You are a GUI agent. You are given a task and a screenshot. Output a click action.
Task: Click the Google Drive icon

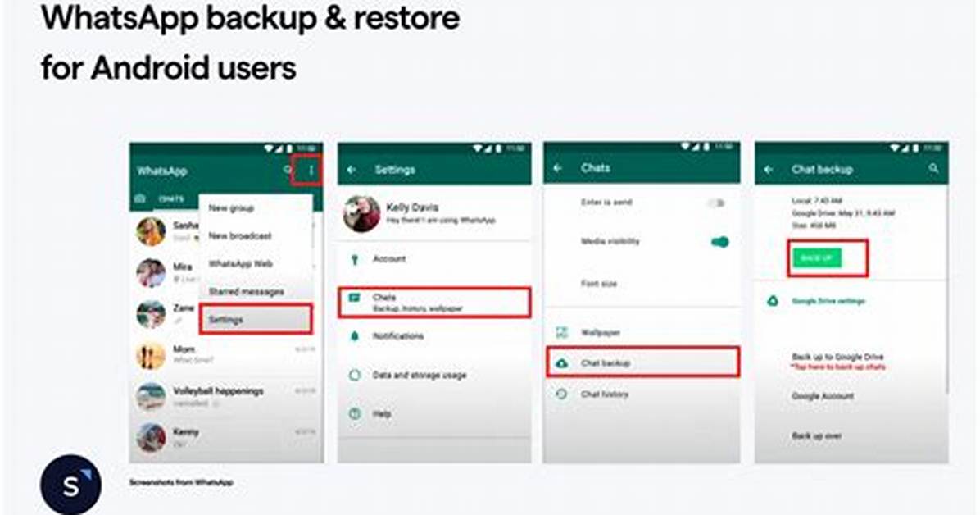pyautogui.click(x=773, y=301)
